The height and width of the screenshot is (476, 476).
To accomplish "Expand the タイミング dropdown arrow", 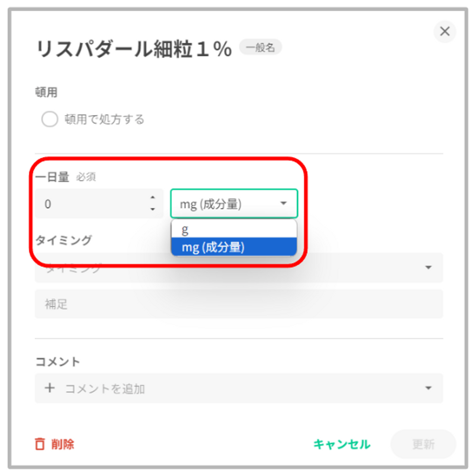I will [x=428, y=267].
